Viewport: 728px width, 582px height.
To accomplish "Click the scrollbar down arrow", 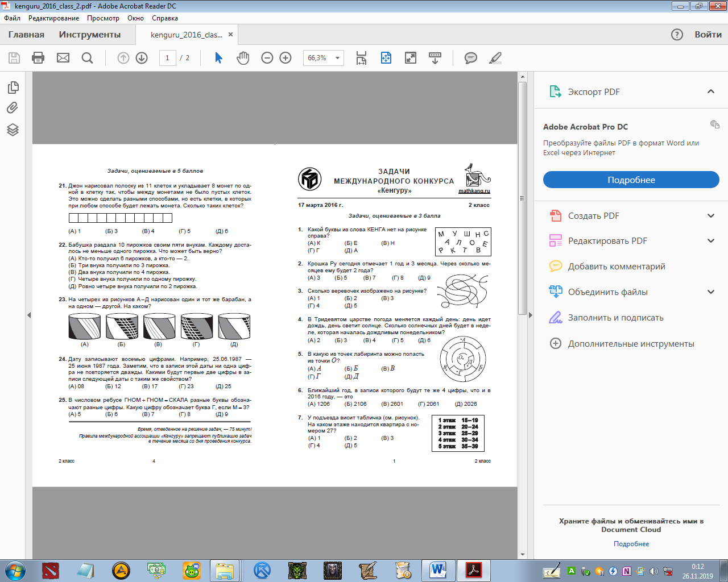I will point(522,555).
